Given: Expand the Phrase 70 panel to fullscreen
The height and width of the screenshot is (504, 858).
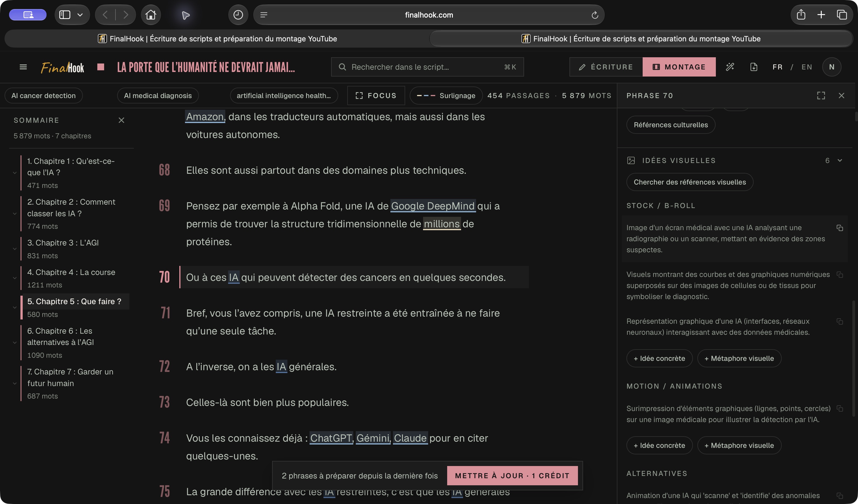Looking at the screenshot, I should (x=821, y=96).
